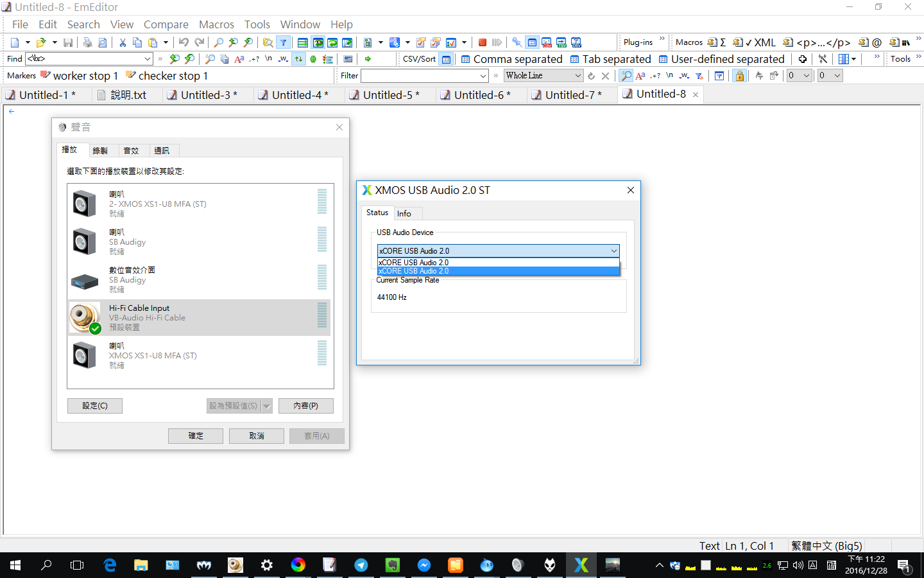Open the Paste dropdown arrow
The height and width of the screenshot is (578, 924).
click(166, 42)
